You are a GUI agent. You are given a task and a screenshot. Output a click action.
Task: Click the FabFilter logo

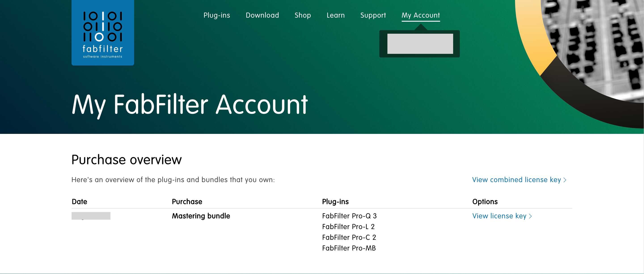[x=103, y=32]
